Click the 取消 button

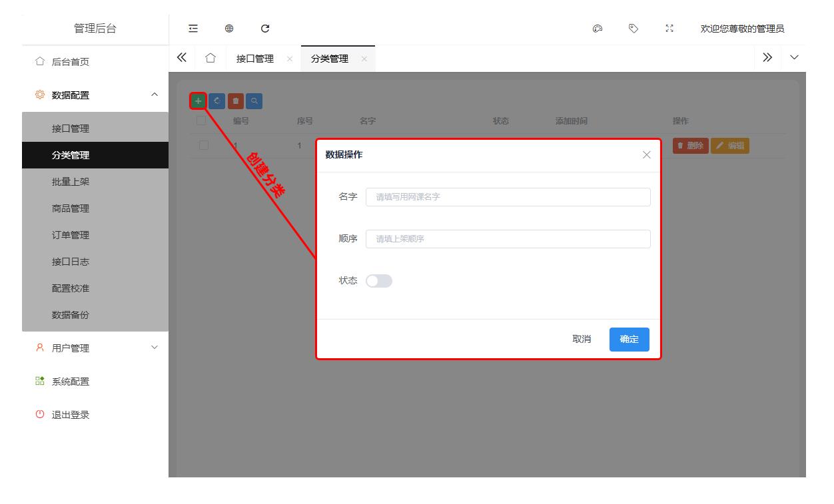pos(582,339)
